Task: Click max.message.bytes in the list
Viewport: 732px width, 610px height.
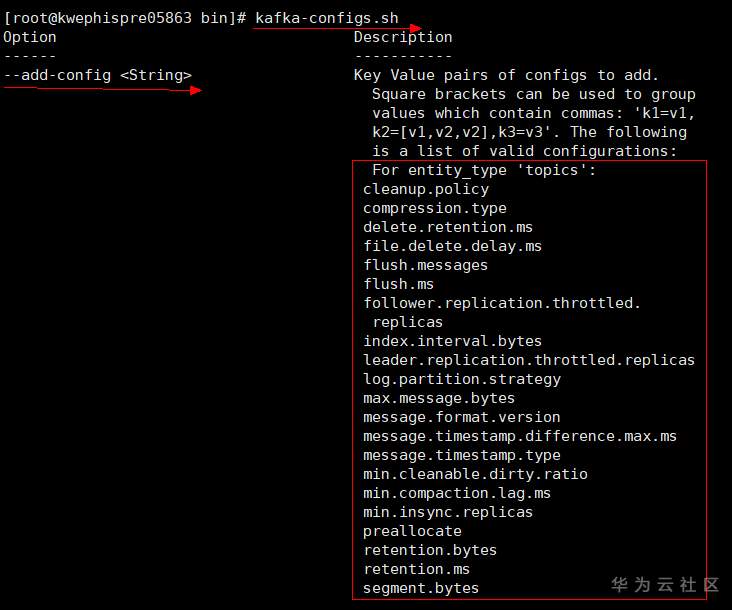Action: pos(439,398)
